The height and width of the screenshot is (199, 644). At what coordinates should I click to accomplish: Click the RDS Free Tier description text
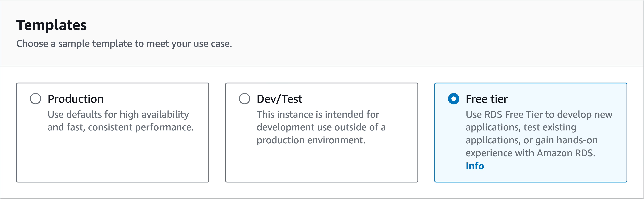(539, 115)
